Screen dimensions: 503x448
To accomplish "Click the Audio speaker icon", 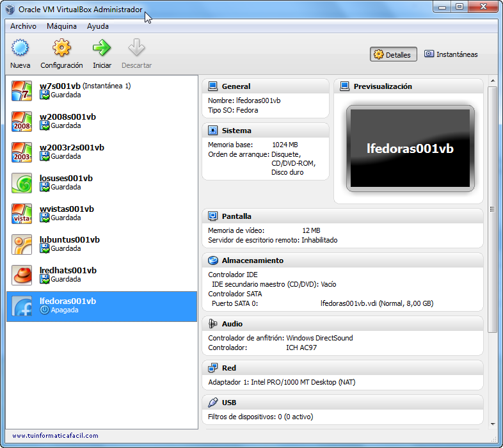I will pyautogui.click(x=212, y=323).
